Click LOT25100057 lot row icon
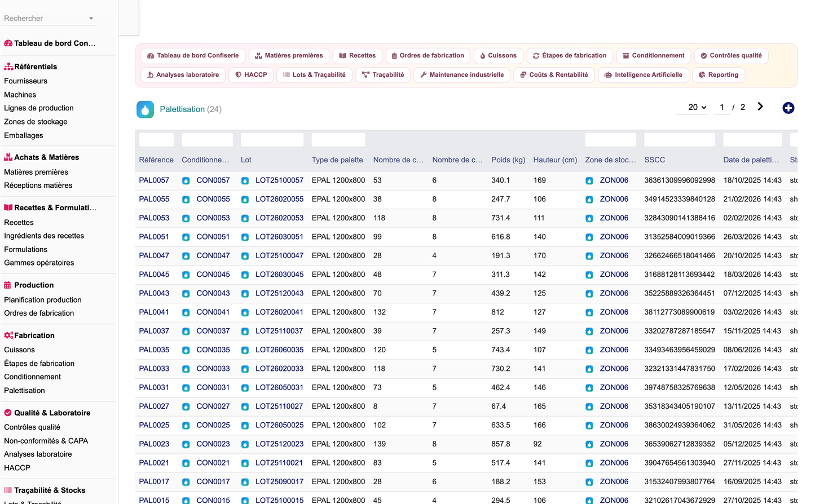This screenshot has width=815, height=504. tap(245, 181)
